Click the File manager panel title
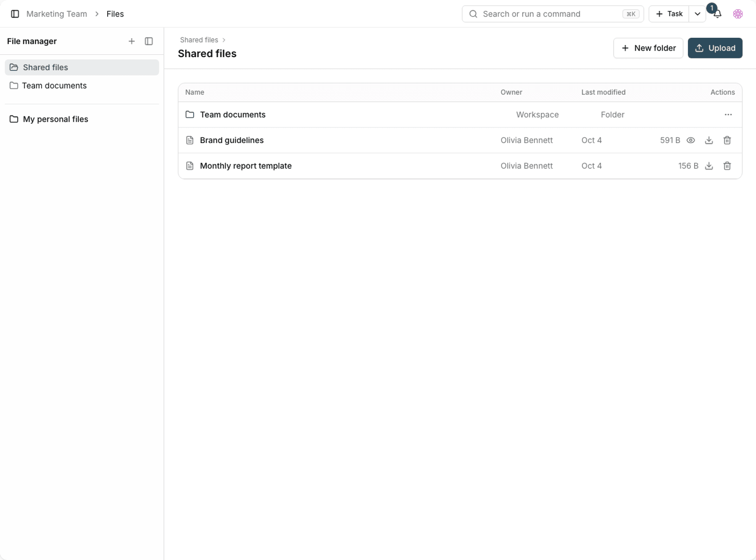Screen dimensions: 756x560 tap(32, 41)
